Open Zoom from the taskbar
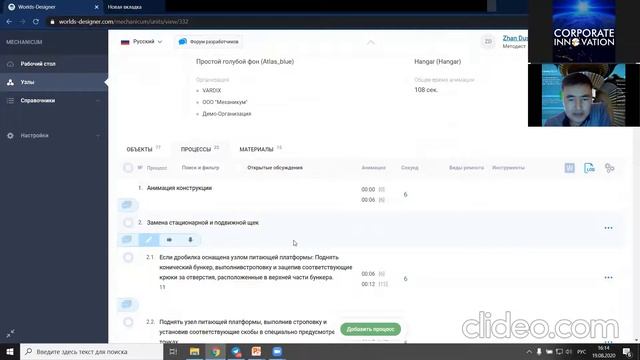The image size is (640, 360). click(277, 351)
